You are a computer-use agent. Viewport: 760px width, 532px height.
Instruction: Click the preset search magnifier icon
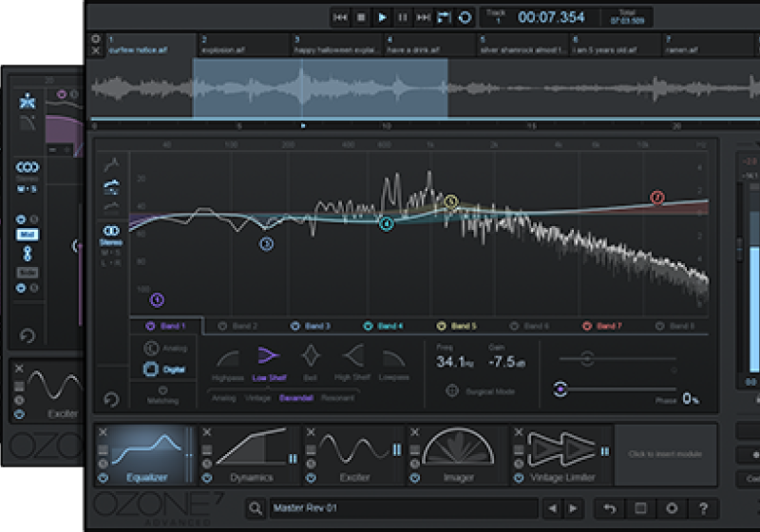[256, 508]
